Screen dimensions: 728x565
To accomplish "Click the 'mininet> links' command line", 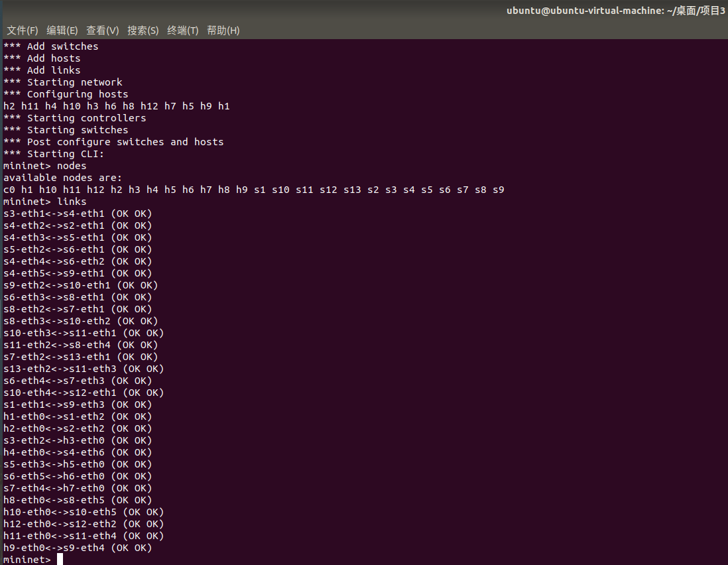I will click(x=45, y=202).
